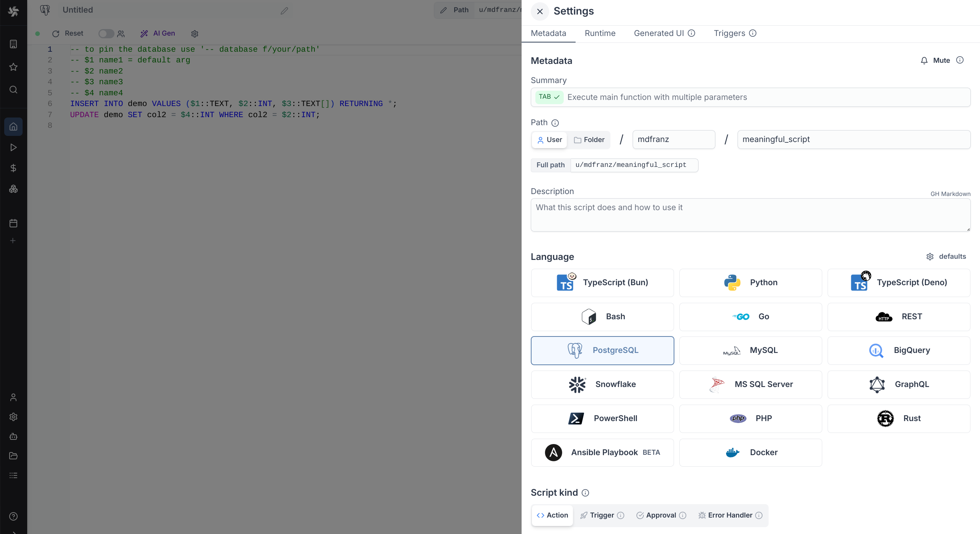Select Folder as the path owner type
Viewport: 980px width, 534px height.
coord(589,140)
